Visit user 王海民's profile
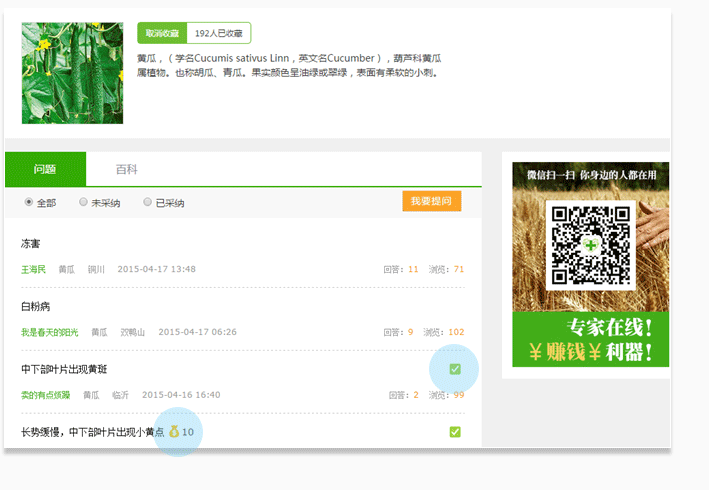Screen dimensions: 709x490 pos(33,269)
